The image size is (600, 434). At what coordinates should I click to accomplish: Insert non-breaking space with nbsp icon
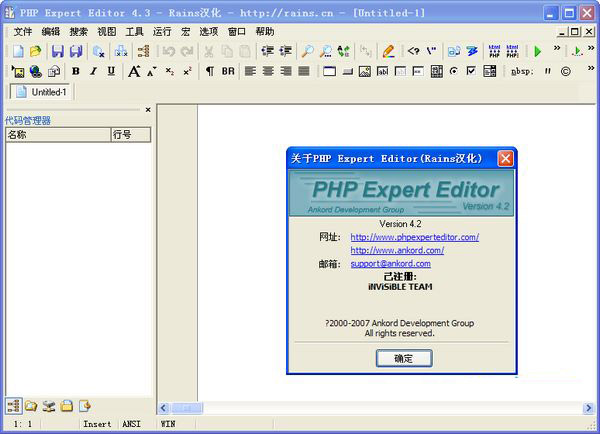pyautogui.click(x=522, y=71)
